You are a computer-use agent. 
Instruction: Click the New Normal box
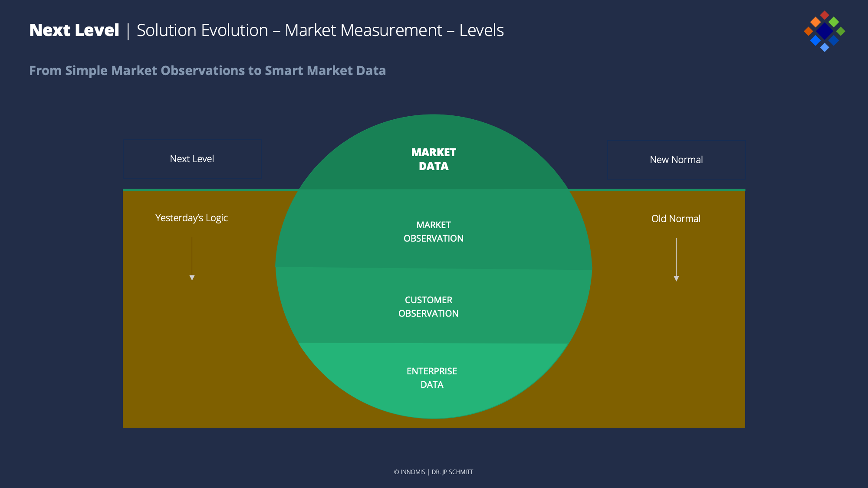tap(676, 160)
